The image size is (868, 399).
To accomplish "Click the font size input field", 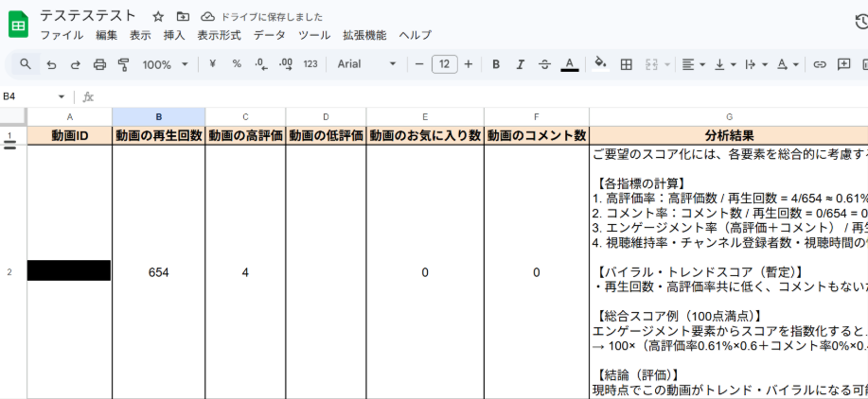I will [444, 64].
